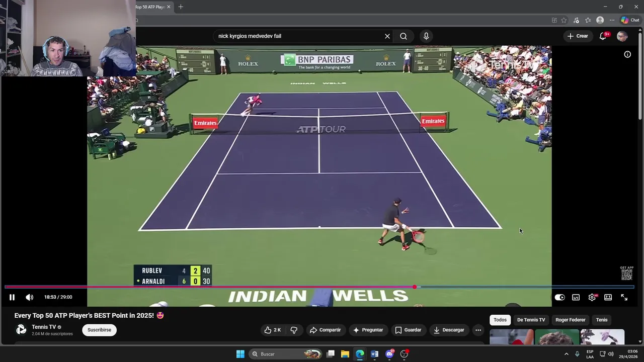Viewport: 644px width, 362px height.
Task: Like the video with the thumbs-up button
Action: point(273,330)
